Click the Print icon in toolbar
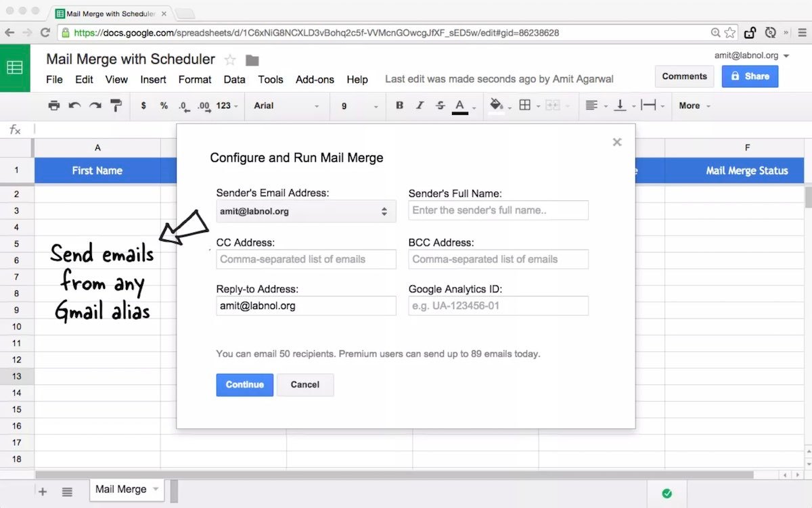 (54, 106)
